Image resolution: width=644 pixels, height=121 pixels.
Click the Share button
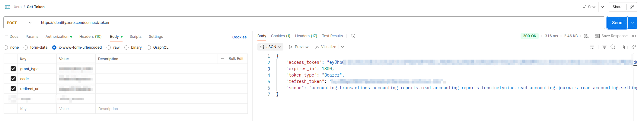pos(617,7)
